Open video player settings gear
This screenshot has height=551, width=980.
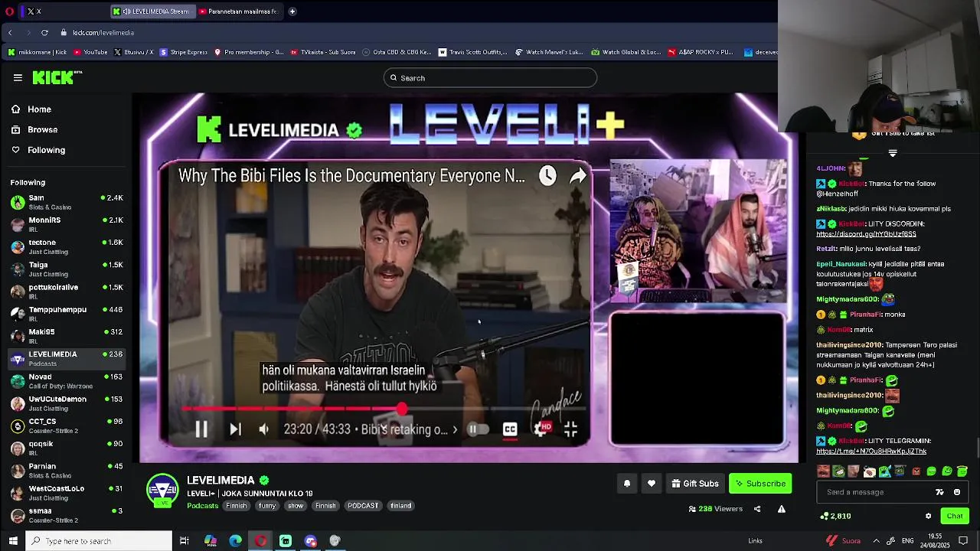click(541, 429)
